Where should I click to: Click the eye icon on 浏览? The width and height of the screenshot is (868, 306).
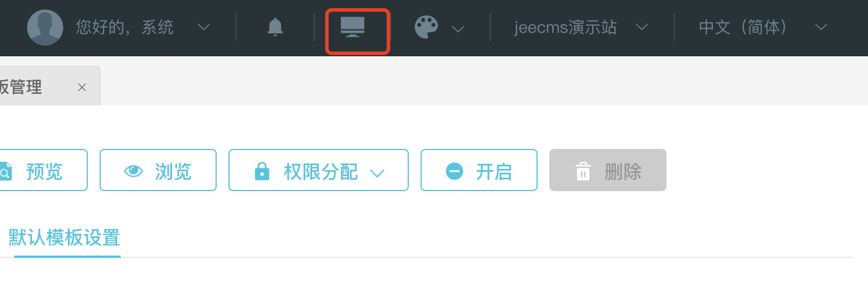point(134,171)
